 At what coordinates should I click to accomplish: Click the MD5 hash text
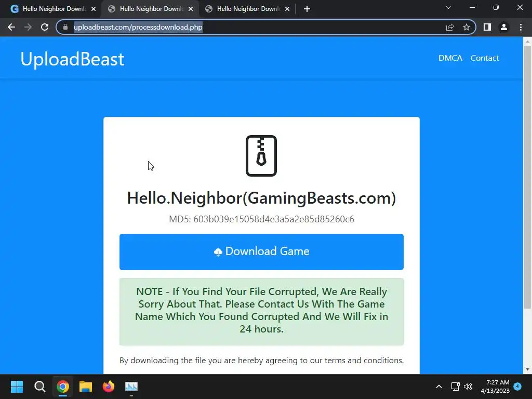[x=261, y=219]
